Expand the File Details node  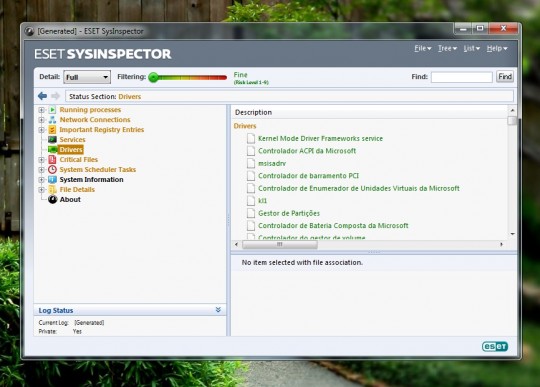[x=41, y=190]
